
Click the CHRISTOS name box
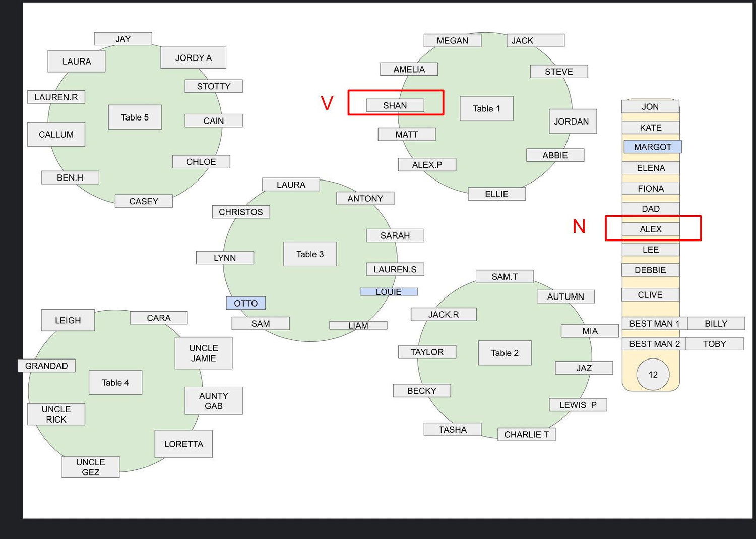[241, 212]
